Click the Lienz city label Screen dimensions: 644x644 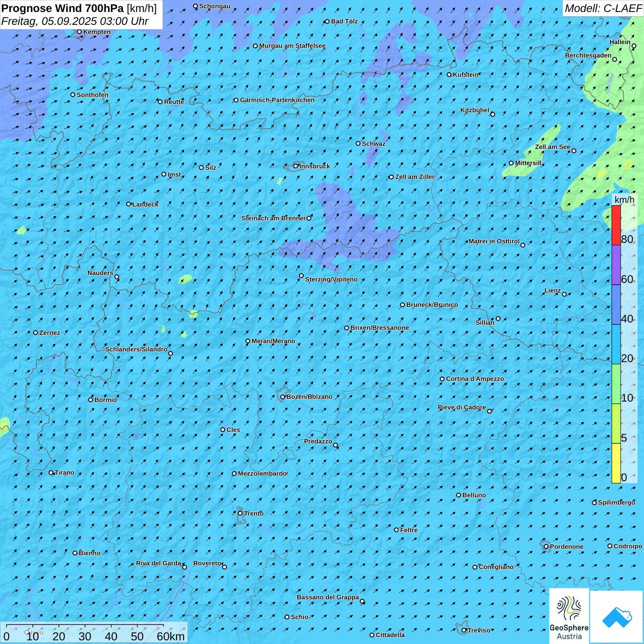(x=552, y=290)
